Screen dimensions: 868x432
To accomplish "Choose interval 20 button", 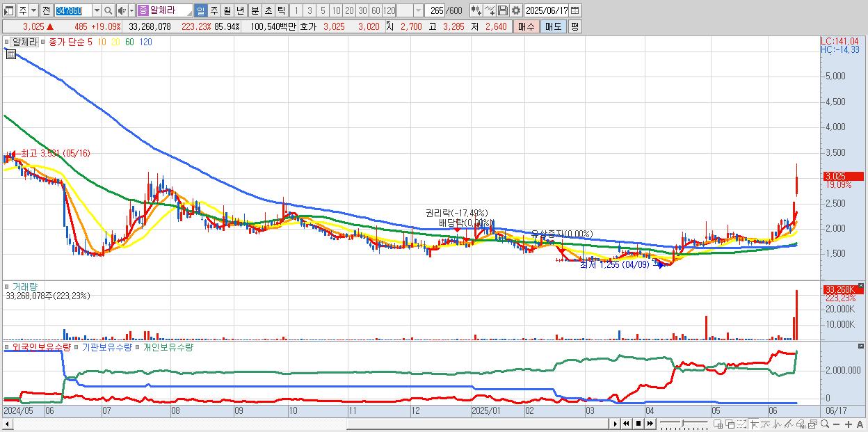I will click(x=349, y=10).
